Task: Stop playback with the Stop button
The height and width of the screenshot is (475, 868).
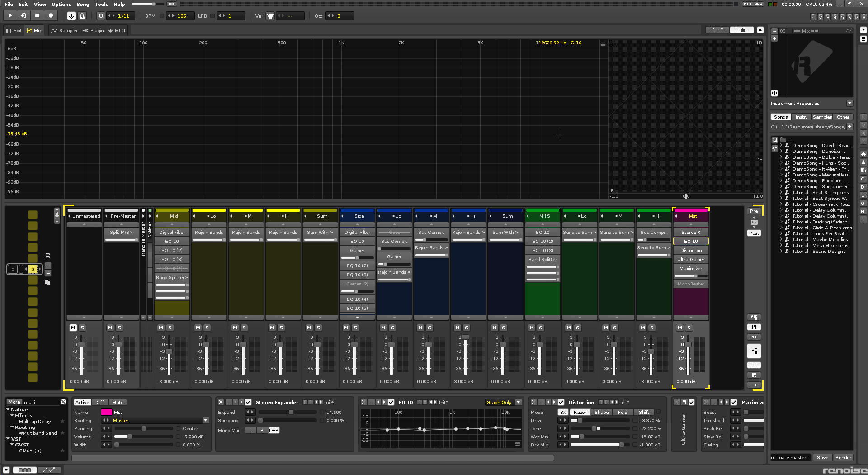Action: click(37, 15)
